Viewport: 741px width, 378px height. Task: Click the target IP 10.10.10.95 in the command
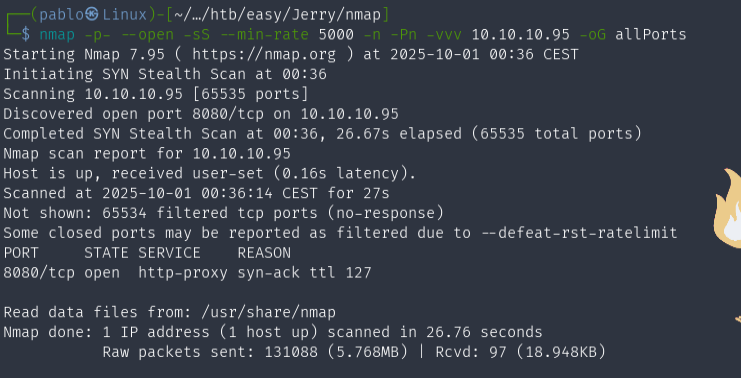(x=520, y=34)
